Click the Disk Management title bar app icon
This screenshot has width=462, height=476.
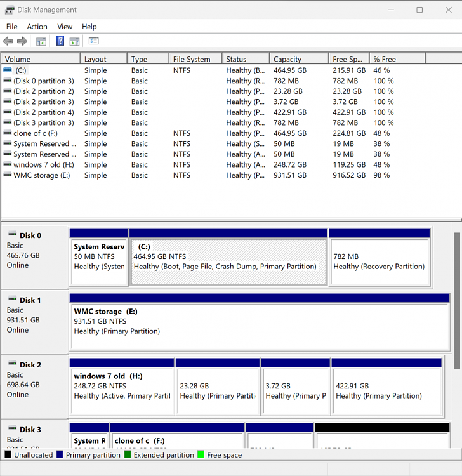10,10
